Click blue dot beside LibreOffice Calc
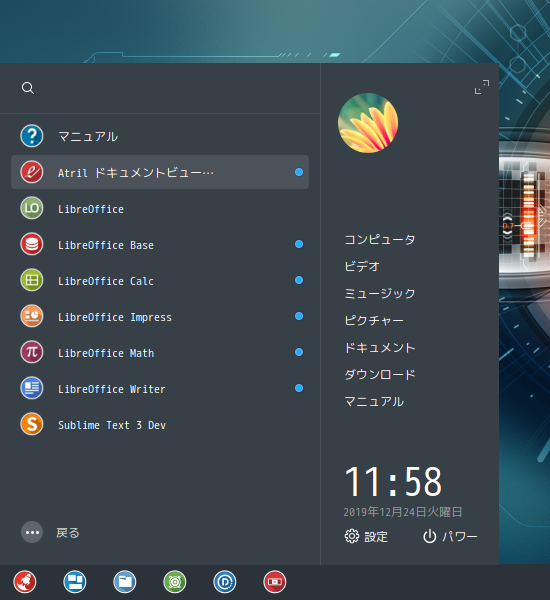 [299, 280]
